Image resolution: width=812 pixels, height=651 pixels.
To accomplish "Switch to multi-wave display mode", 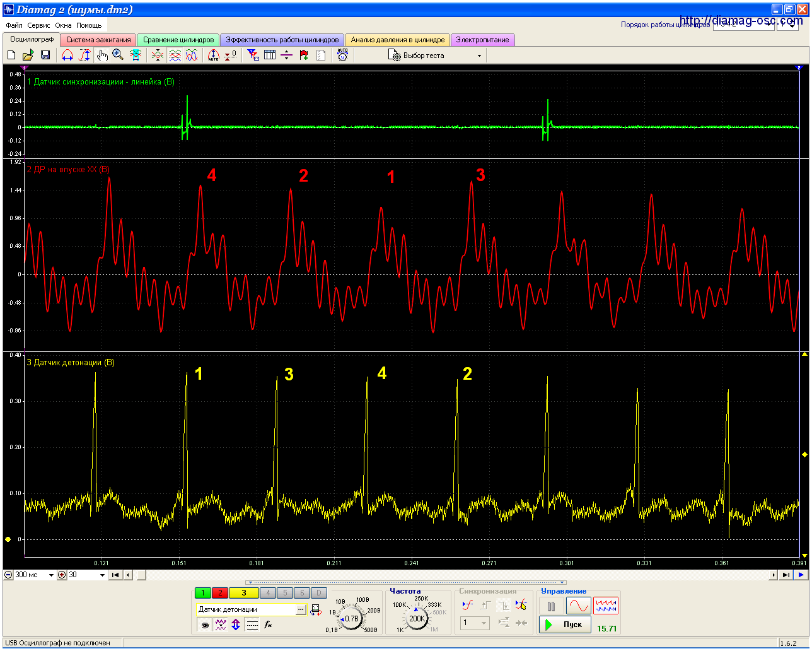I will pyautogui.click(x=606, y=606).
